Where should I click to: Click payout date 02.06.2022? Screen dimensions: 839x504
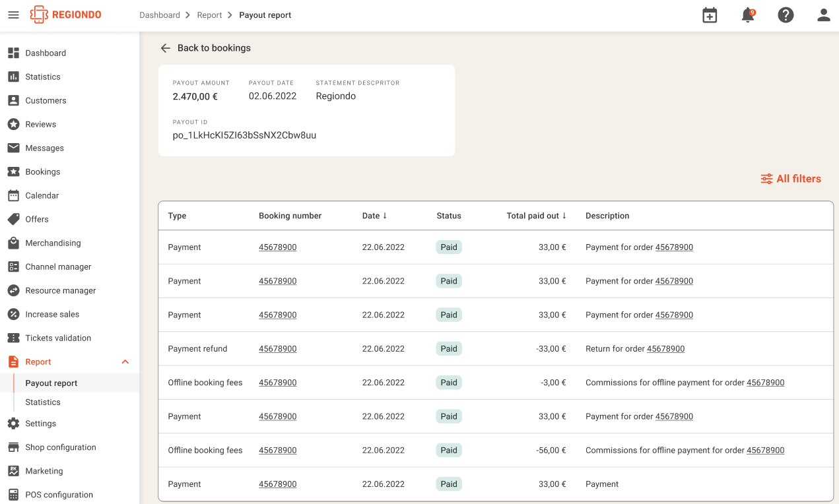coord(273,96)
